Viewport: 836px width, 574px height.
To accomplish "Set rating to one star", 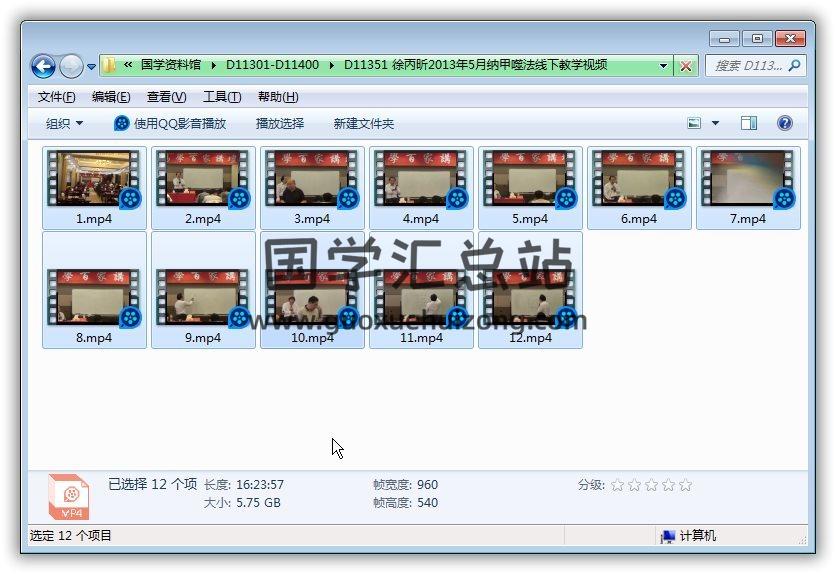I will coord(617,485).
